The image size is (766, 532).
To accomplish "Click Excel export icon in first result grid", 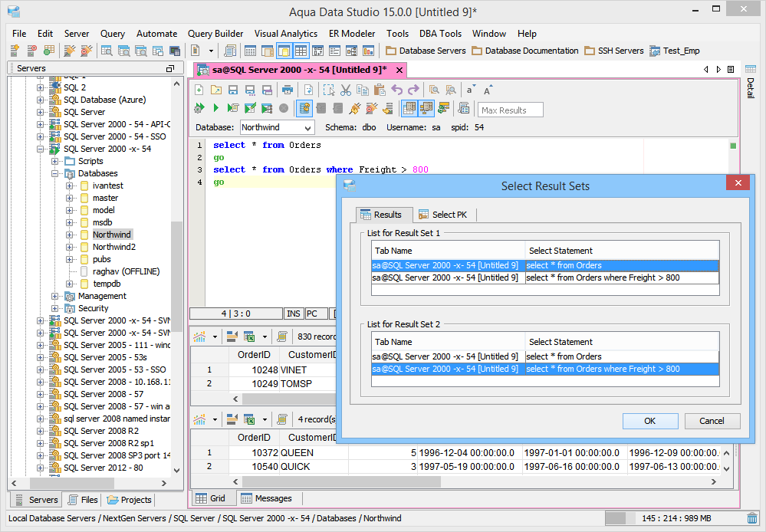I will pos(249,337).
